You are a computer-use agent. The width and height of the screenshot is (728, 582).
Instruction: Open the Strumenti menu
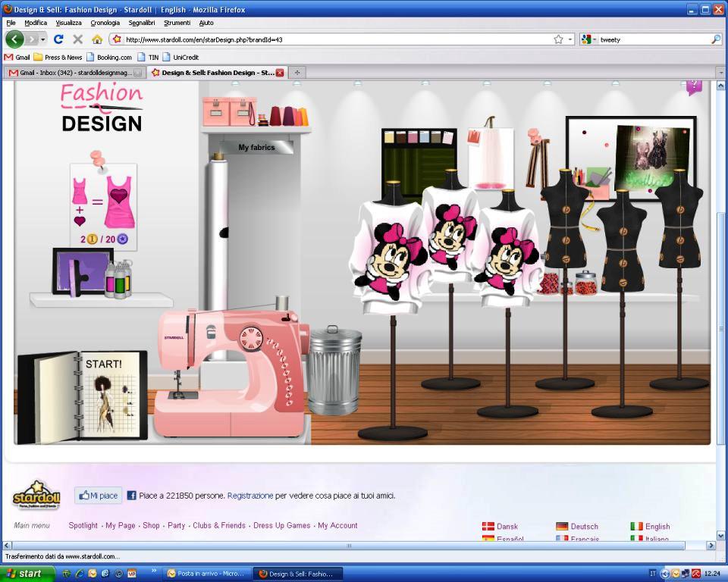coord(177,23)
